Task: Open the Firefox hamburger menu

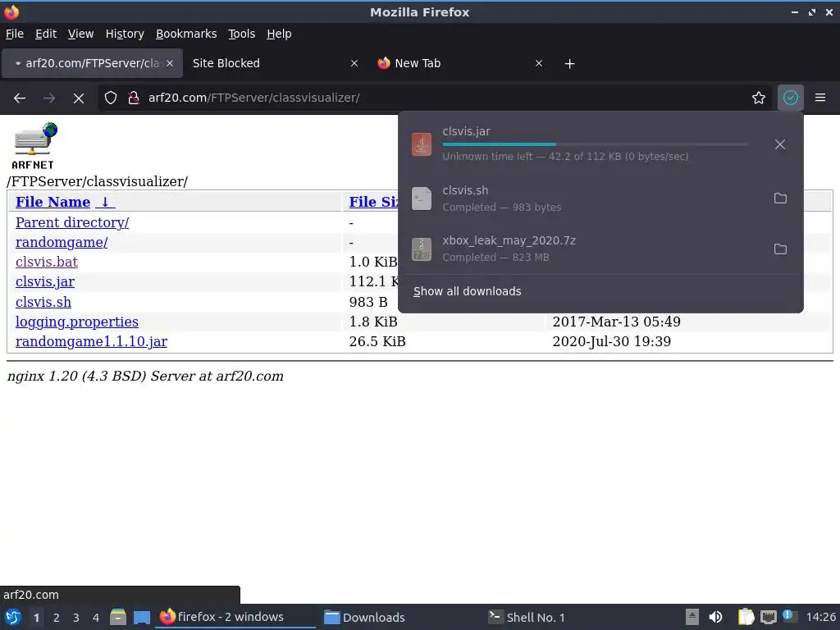Action: pyautogui.click(x=819, y=98)
